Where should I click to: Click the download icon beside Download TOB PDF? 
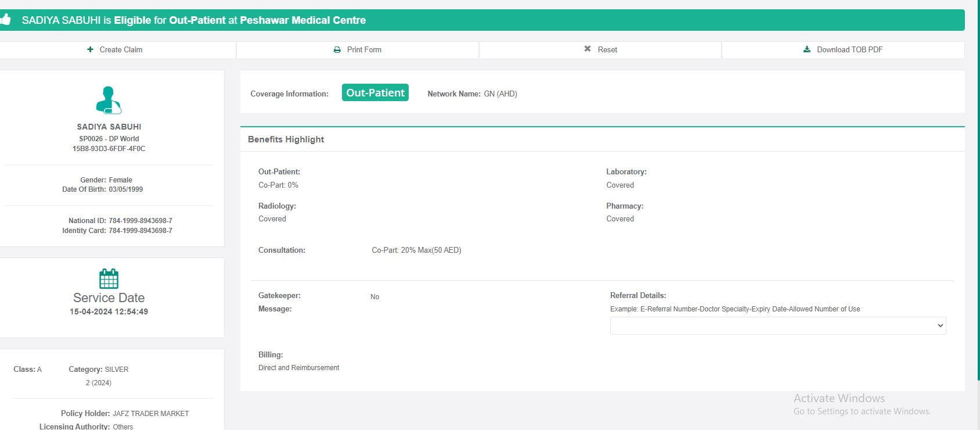pyautogui.click(x=807, y=49)
